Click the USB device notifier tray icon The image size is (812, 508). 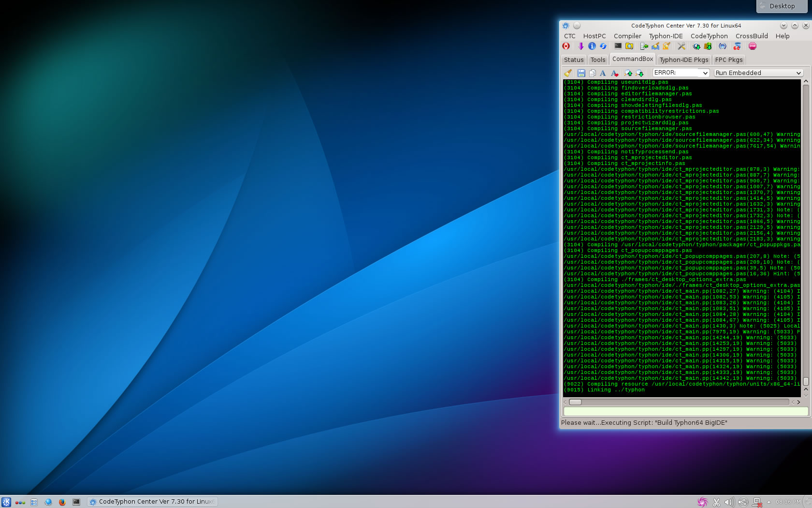point(743,502)
